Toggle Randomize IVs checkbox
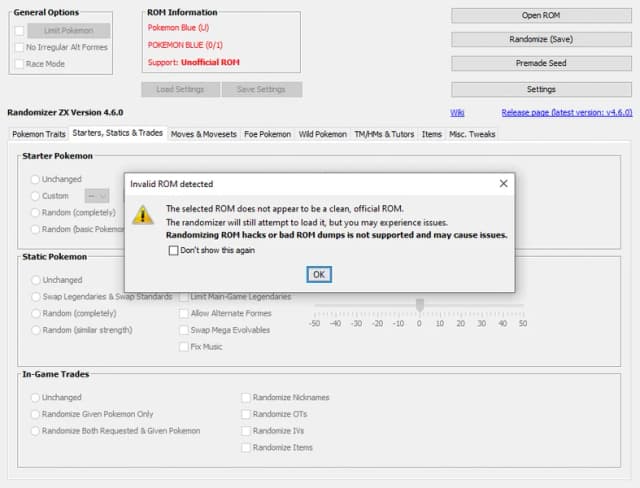 (246, 431)
